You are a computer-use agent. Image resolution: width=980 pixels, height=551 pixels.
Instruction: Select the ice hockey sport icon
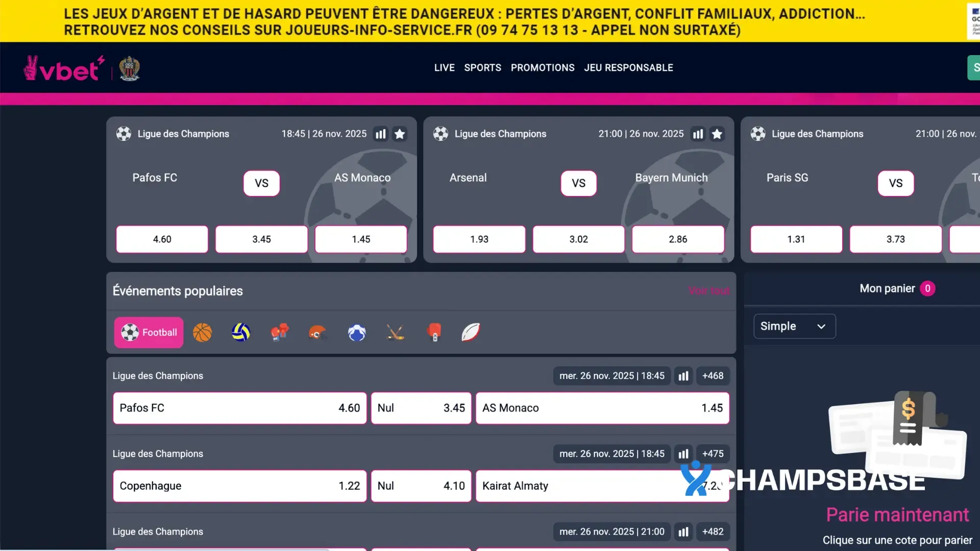(x=396, y=332)
